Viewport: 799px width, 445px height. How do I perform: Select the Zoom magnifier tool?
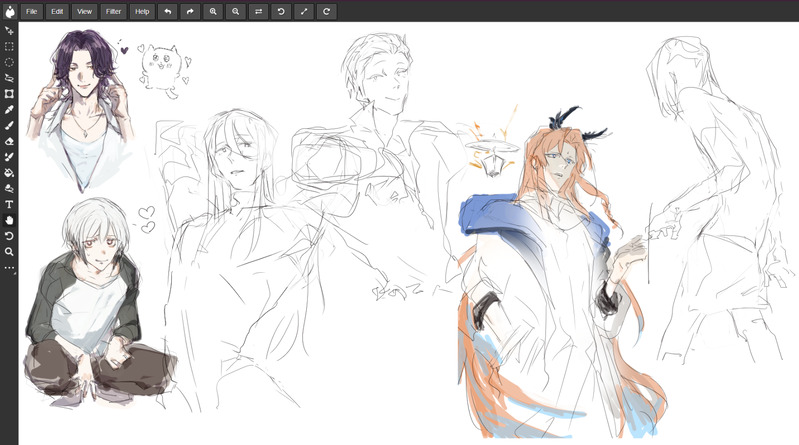tap(9, 252)
